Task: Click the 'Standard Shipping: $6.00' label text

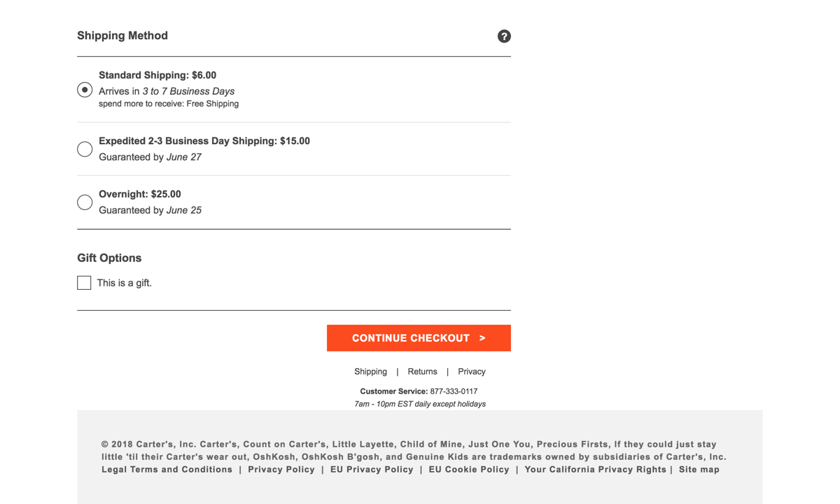Action: tap(157, 76)
